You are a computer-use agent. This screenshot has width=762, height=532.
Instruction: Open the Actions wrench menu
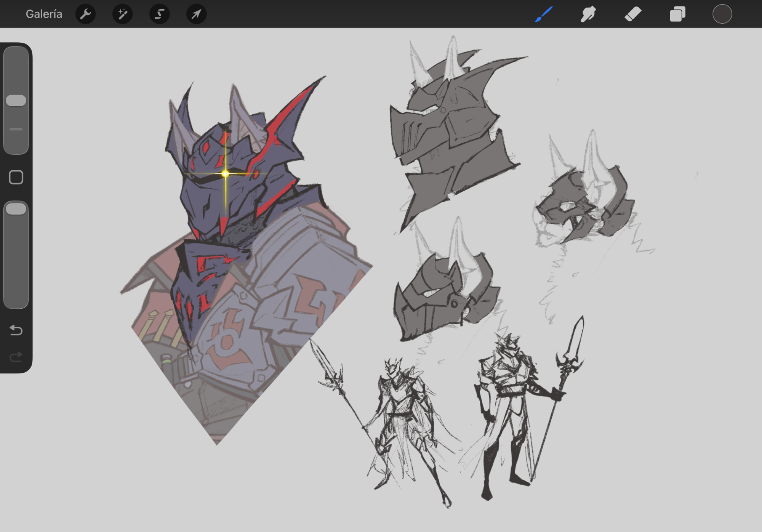click(85, 14)
